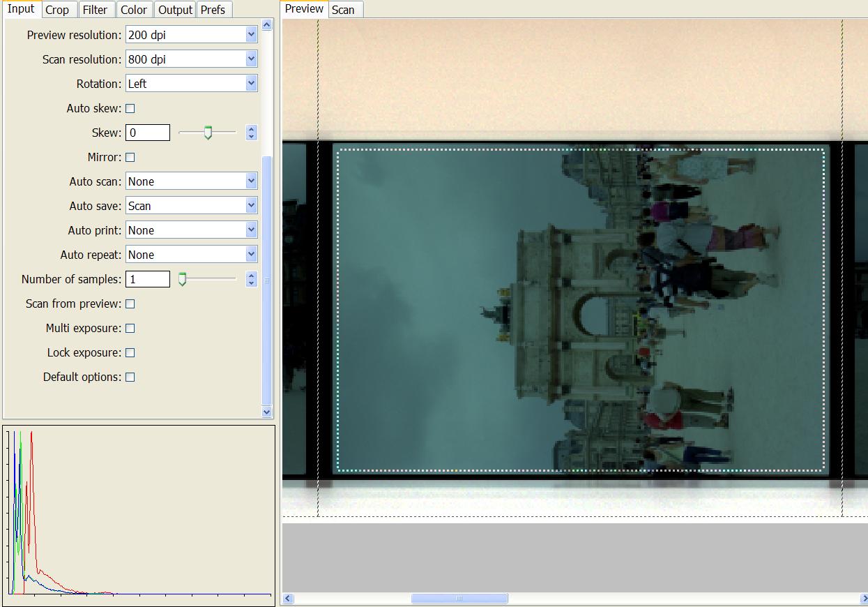
Task: Go to the Output tab
Action: [175, 10]
